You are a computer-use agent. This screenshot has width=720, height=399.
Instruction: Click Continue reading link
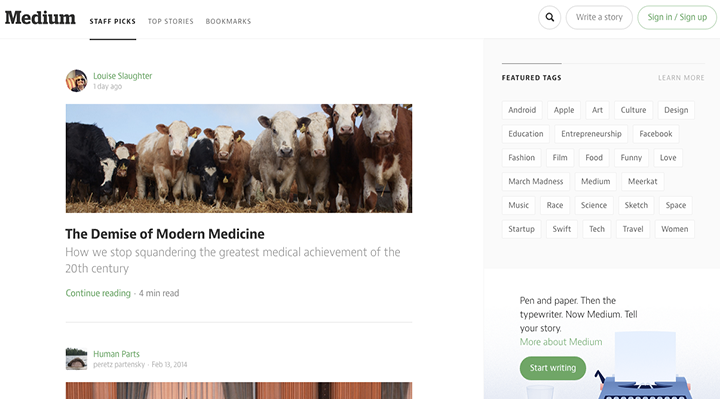[98, 293]
